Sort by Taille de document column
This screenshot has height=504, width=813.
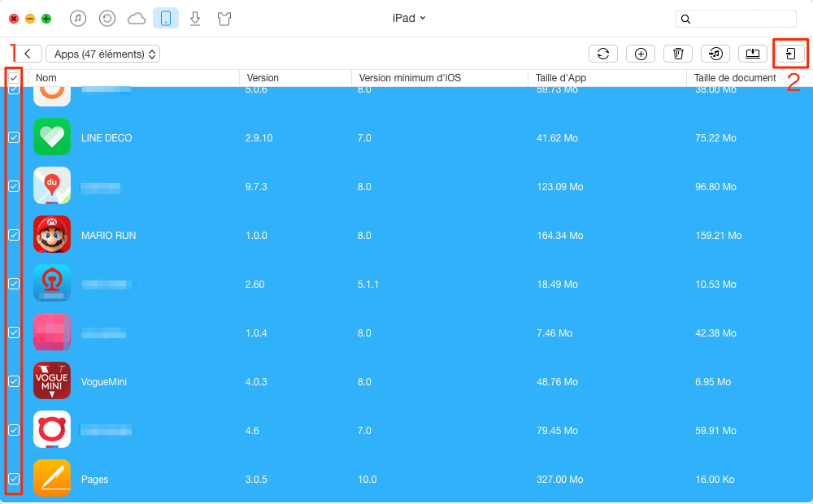point(750,78)
